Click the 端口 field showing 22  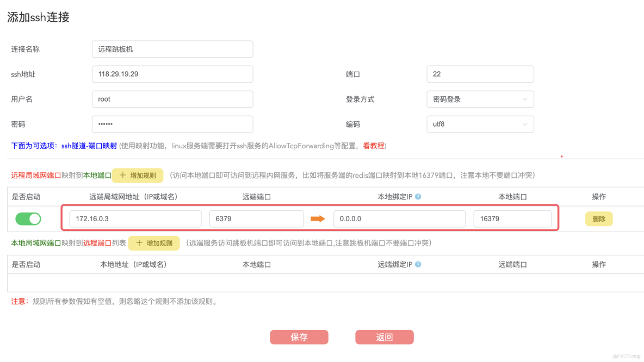(x=480, y=74)
